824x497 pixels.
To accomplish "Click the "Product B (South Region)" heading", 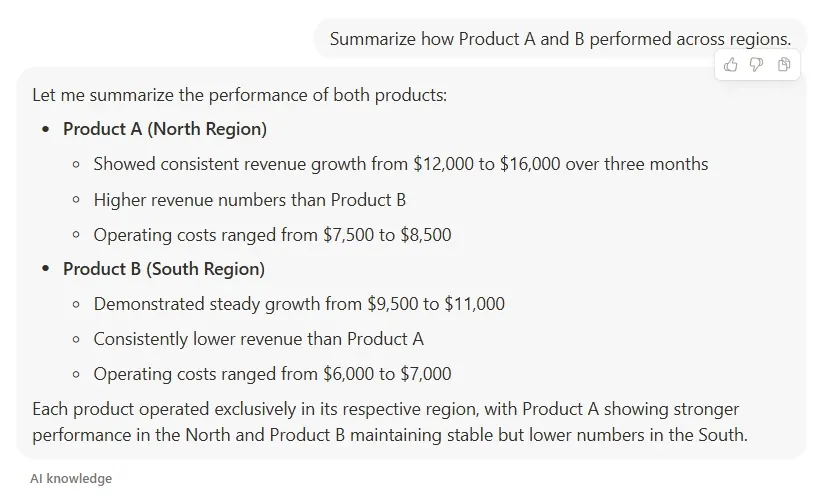I will coord(164,269).
